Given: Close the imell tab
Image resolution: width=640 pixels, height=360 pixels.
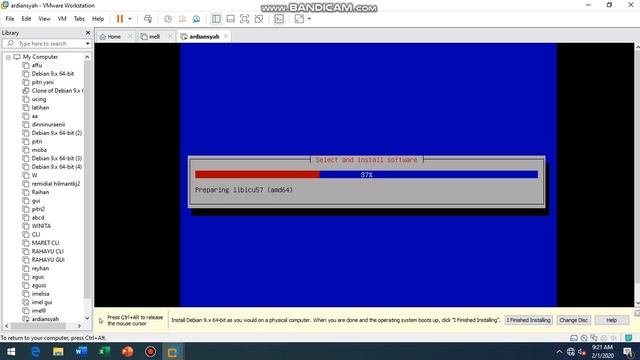Looking at the screenshot, I should coord(171,36).
